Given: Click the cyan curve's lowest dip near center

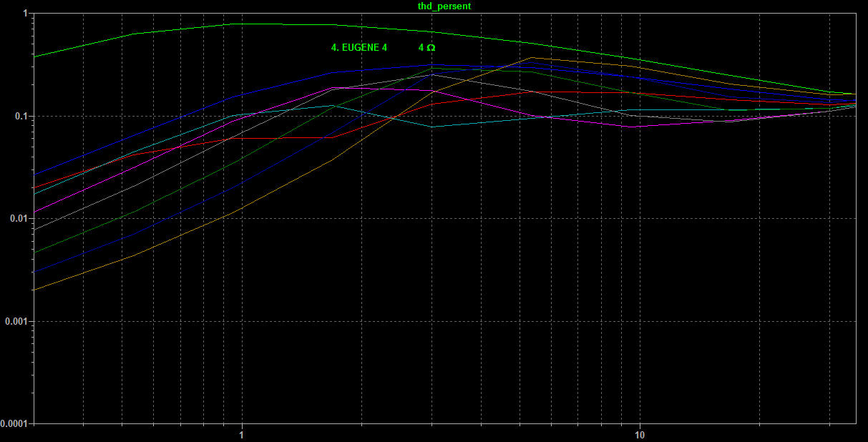Looking at the screenshot, I should click(x=431, y=127).
